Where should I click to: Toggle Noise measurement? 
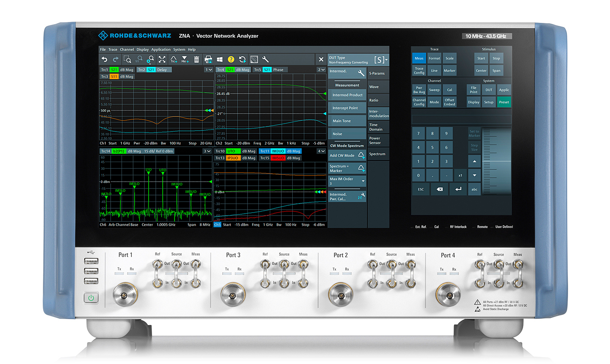347,134
